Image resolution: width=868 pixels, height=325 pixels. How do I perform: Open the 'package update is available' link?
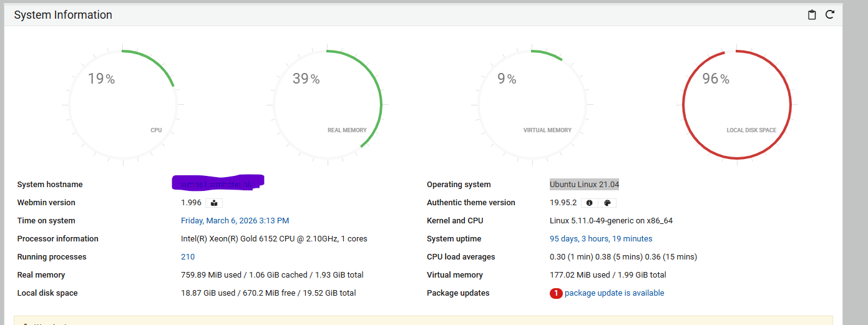pyautogui.click(x=614, y=293)
